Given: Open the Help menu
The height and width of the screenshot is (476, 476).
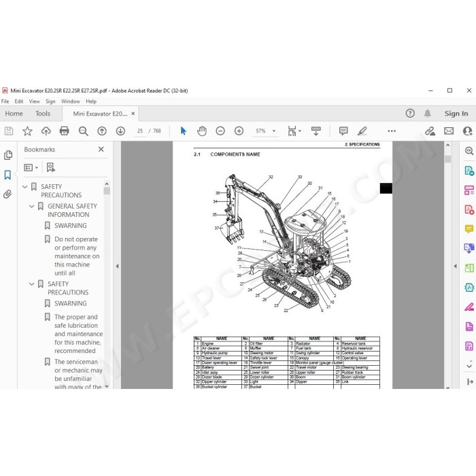Looking at the screenshot, I should [91, 101].
